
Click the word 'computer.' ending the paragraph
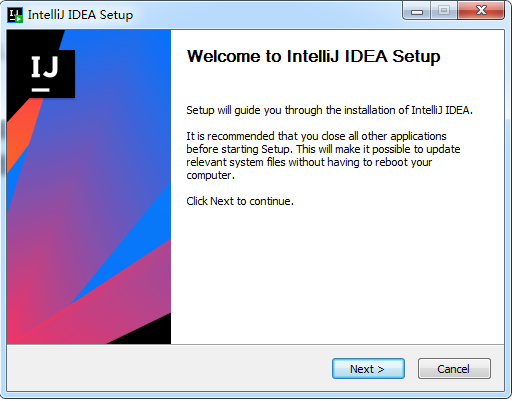click(210, 175)
